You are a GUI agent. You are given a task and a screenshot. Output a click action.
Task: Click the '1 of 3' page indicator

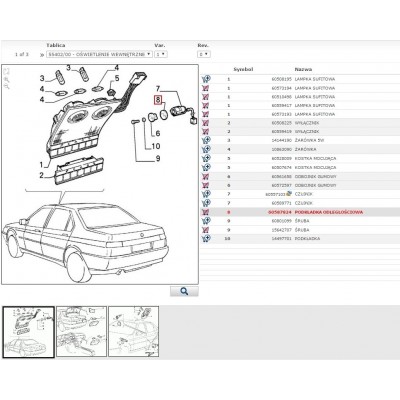pos(22,54)
